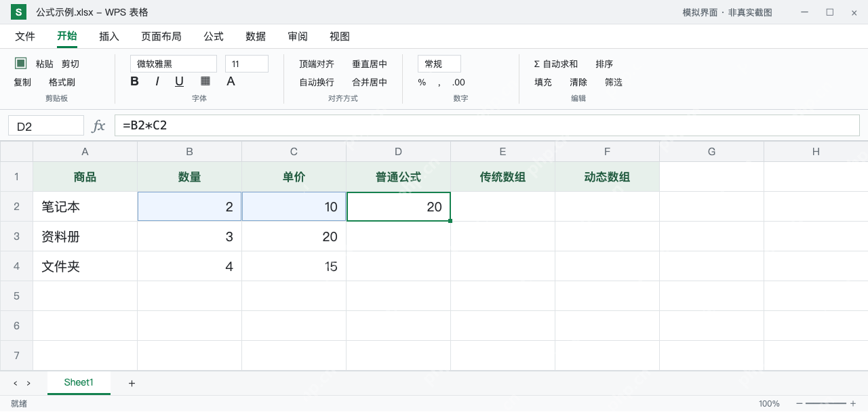This screenshot has height=412, width=868.
Task: Click 合并居中 merge and center
Action: point(370,83)
